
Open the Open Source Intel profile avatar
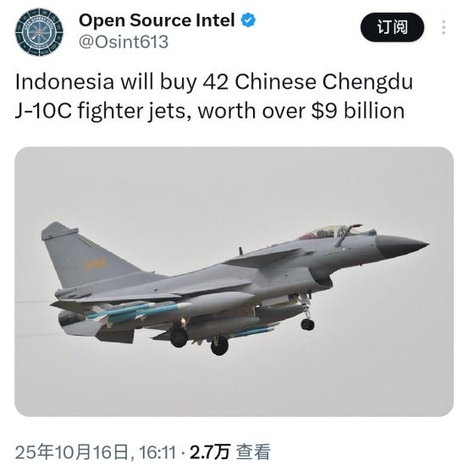click(39, 32)
